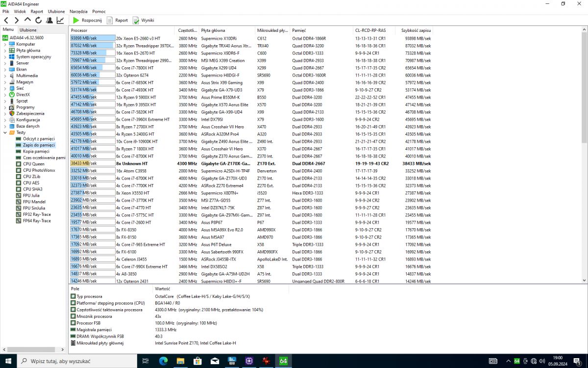Click the taskbar search box
This screenshot has width=588, height=368.
pyautogui.click(x=78, y=361)
